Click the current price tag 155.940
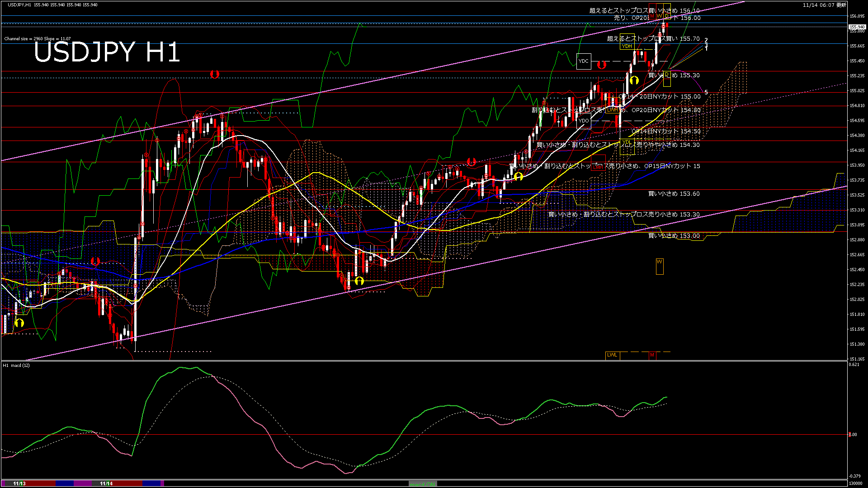Viewport: 868px width, 488px height. (857, 27)
